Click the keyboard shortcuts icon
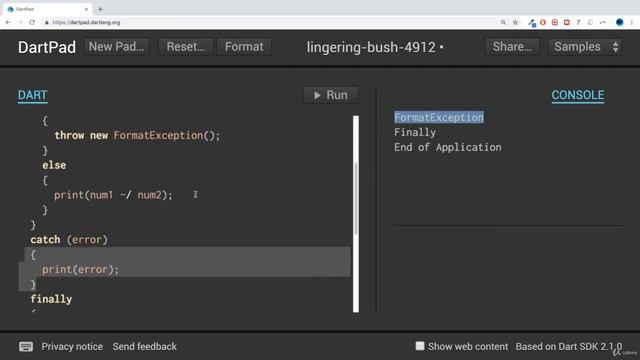Image resolution: width=640 pixels, height=360 pixels. tap(26, 347)
